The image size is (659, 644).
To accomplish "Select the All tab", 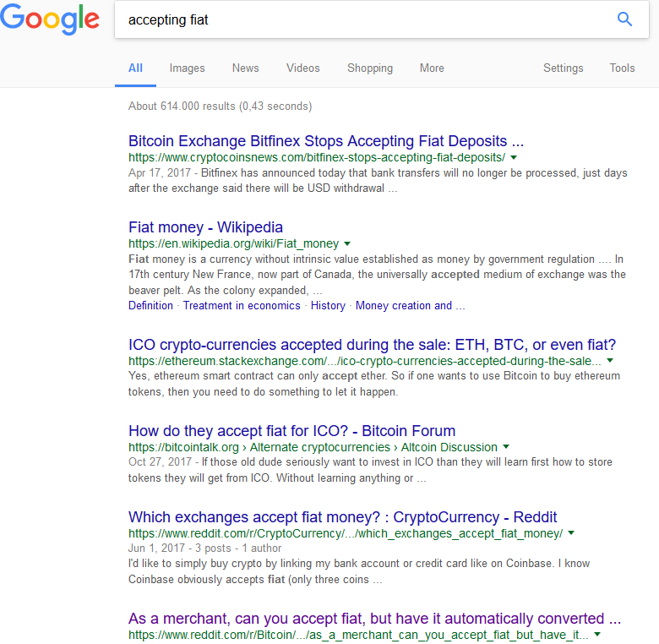I will pos(135,68).
